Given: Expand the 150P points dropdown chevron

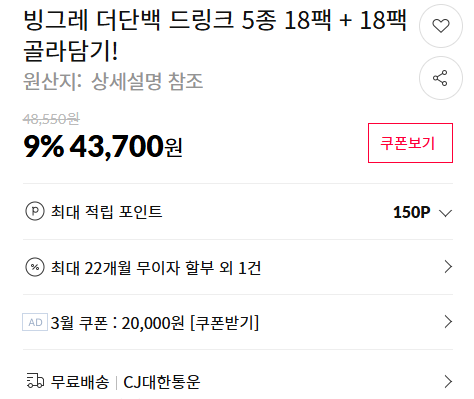Looking at the screenshot, I should pos(446,213).
